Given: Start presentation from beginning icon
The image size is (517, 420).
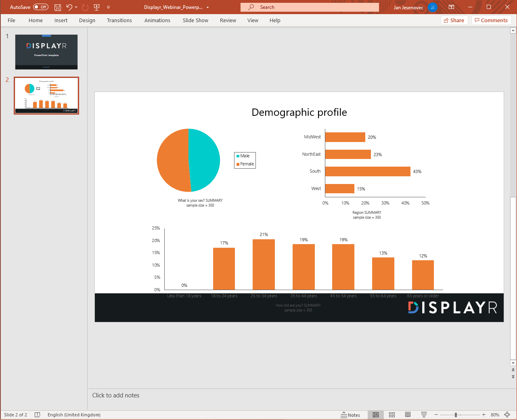Looking at the screenshot, I should tap(96, 7).
